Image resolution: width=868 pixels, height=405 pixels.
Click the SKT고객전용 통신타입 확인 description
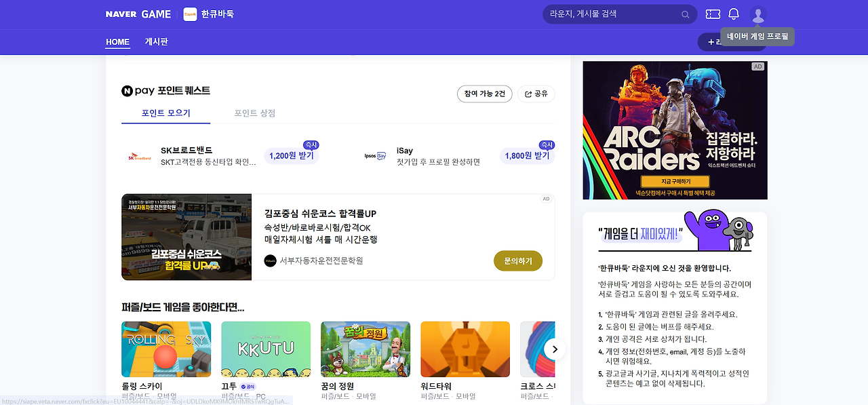pos(209,162)
